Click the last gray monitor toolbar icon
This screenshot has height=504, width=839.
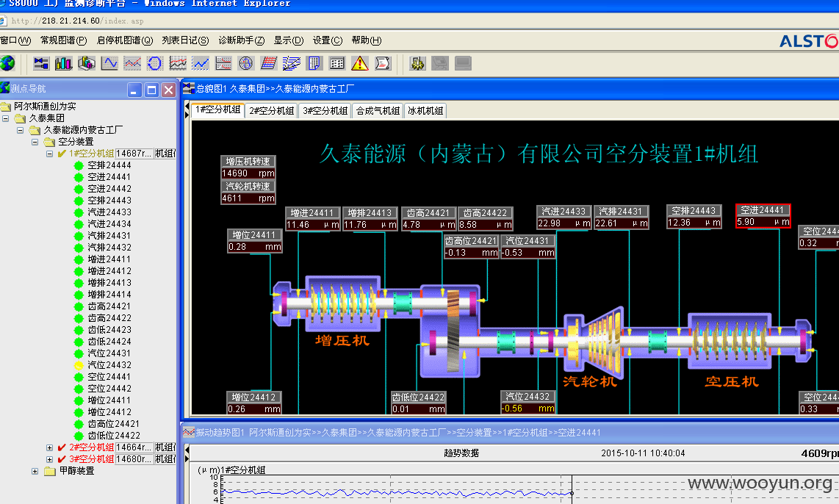click(x=463, y=64)
